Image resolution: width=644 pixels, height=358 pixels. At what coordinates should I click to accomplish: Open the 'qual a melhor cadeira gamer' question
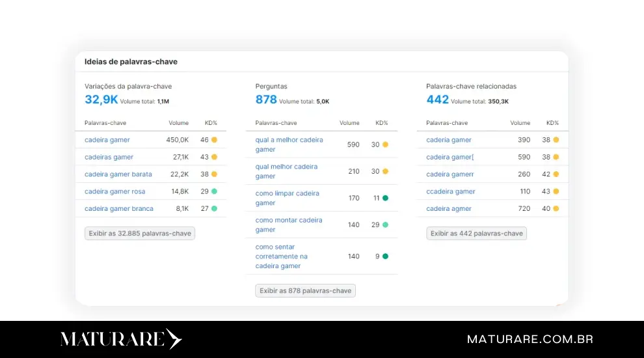289,145
